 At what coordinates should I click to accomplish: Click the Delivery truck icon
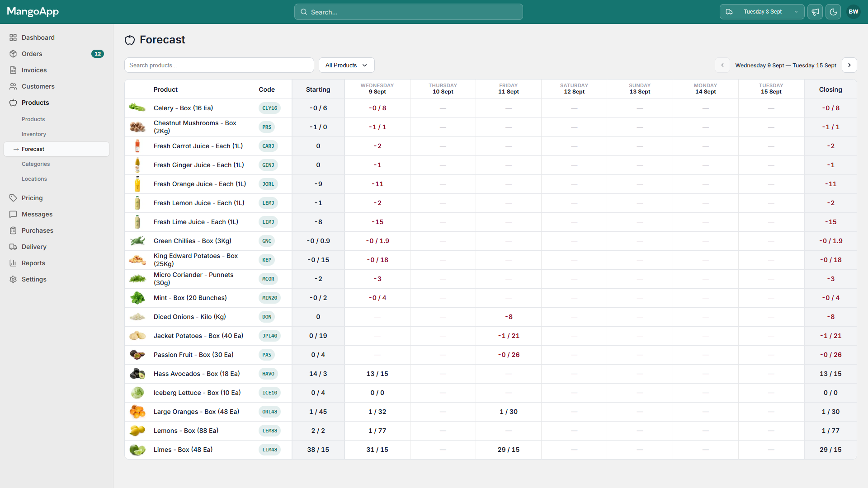pos(13,247)
